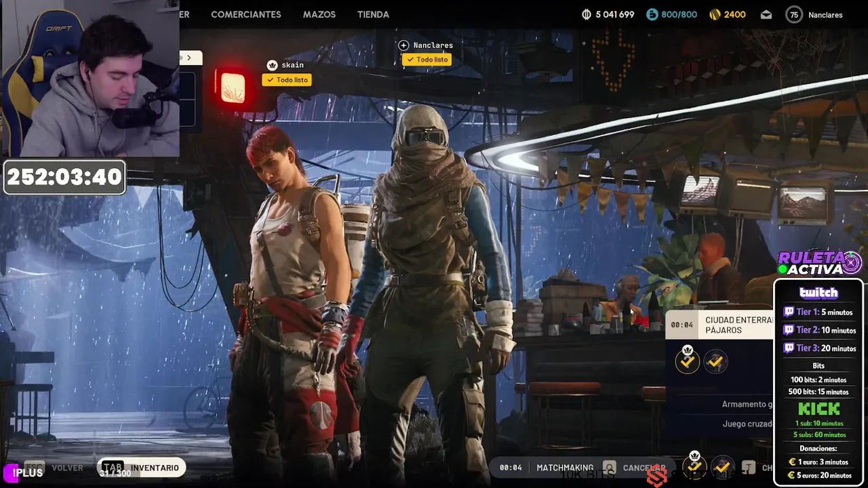Click the 5 subs: 60 minutos text
The height and width of the screenshot is (488, 868).
pyautogui.click(x=819, y=434)
